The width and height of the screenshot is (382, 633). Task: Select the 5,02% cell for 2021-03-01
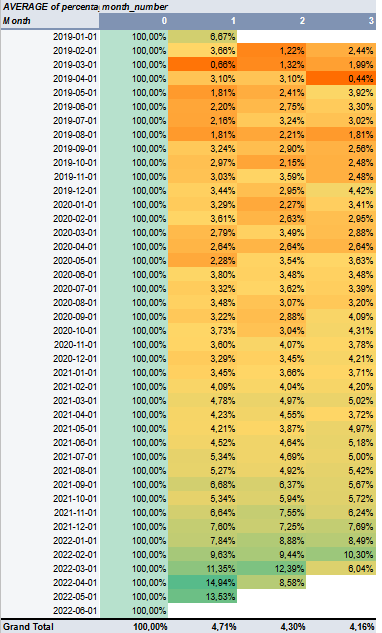tap(341, 400)
